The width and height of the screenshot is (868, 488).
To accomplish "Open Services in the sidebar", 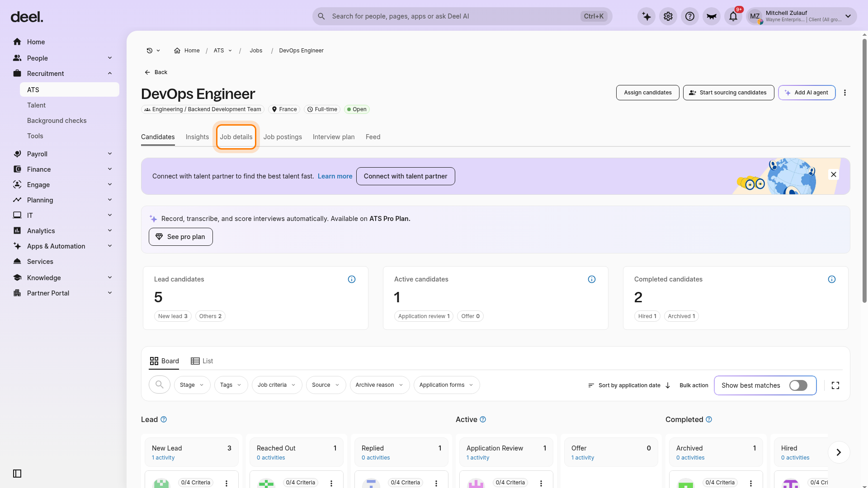I will coord(63,262).
